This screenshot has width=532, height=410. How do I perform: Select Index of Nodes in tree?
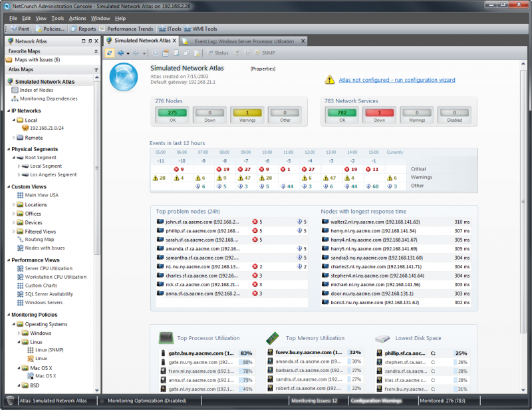33,90
